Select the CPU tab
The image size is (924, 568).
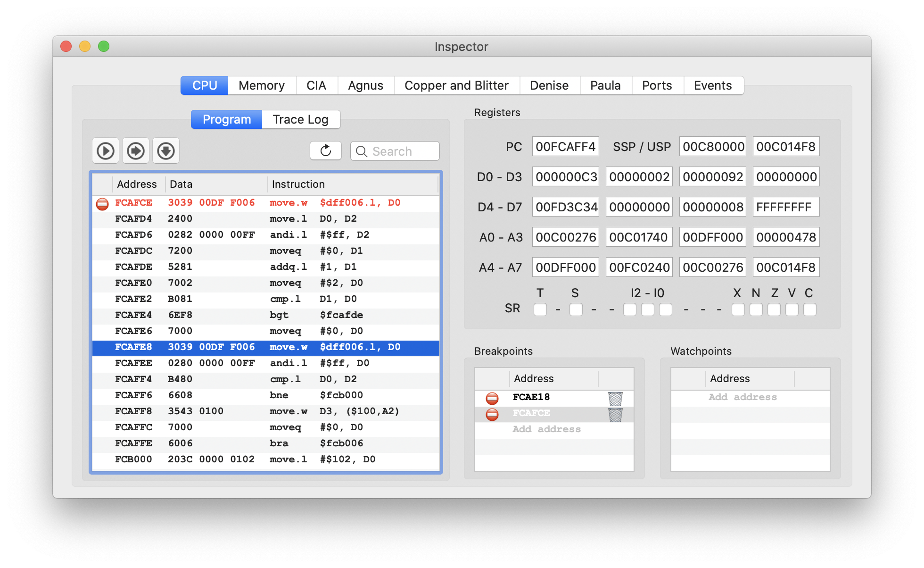pyautogui.click(x=205, y=85)
